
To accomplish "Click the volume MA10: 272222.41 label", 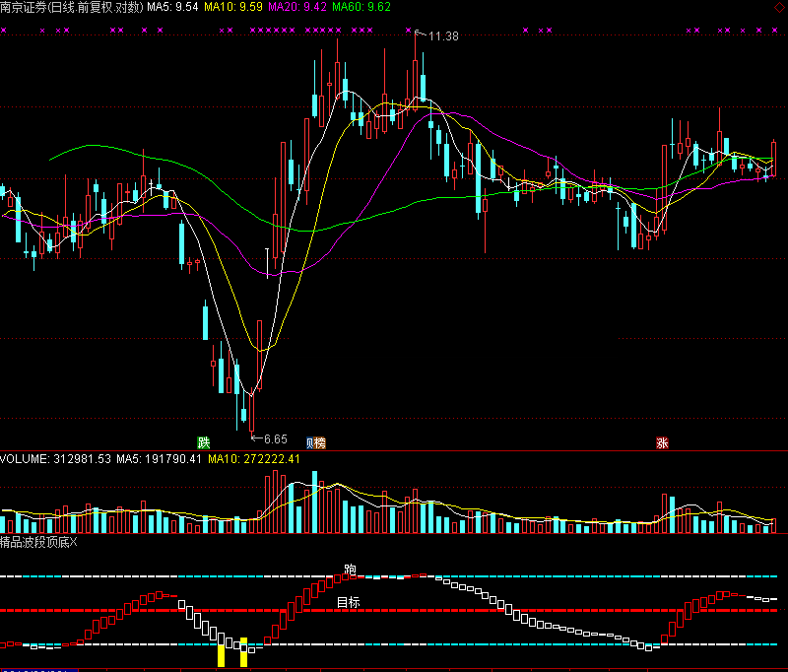I will tap(254, 459).
